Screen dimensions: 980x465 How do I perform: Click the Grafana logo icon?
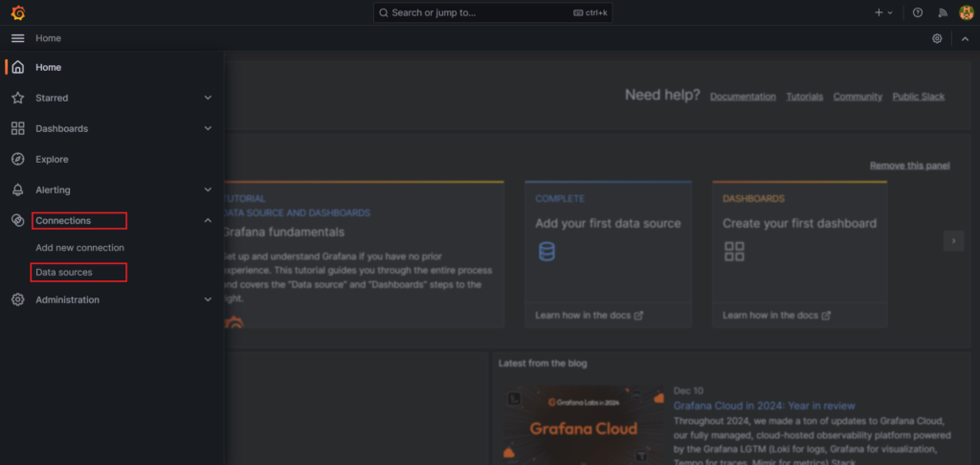click(18, 12)
